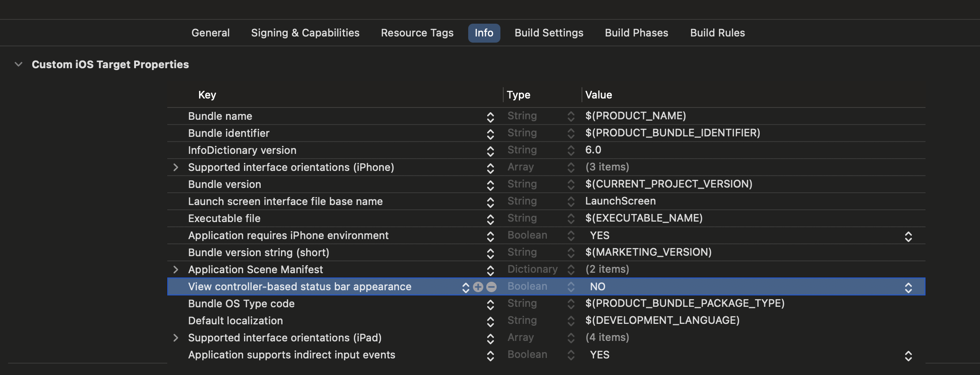
Task: Open the Signing & Capabilities tab
Action: coord(305,33)
